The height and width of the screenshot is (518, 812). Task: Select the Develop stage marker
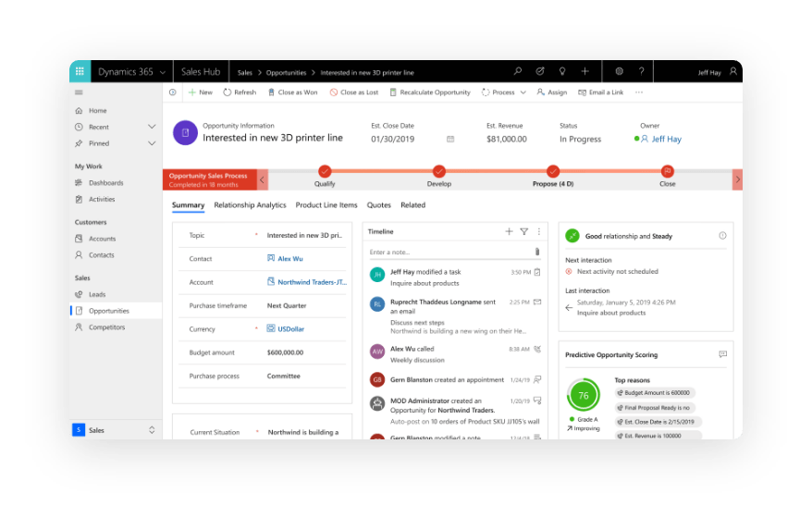point(439,171)
